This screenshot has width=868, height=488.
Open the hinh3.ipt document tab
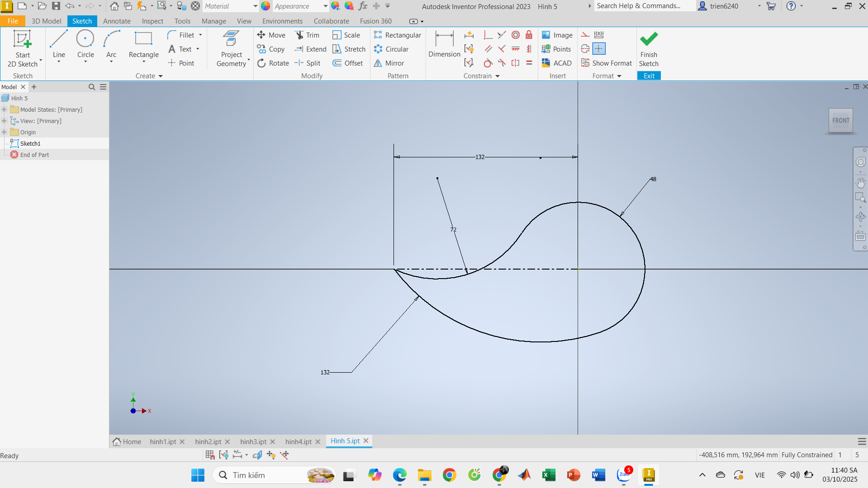click(x=253, y=441)
